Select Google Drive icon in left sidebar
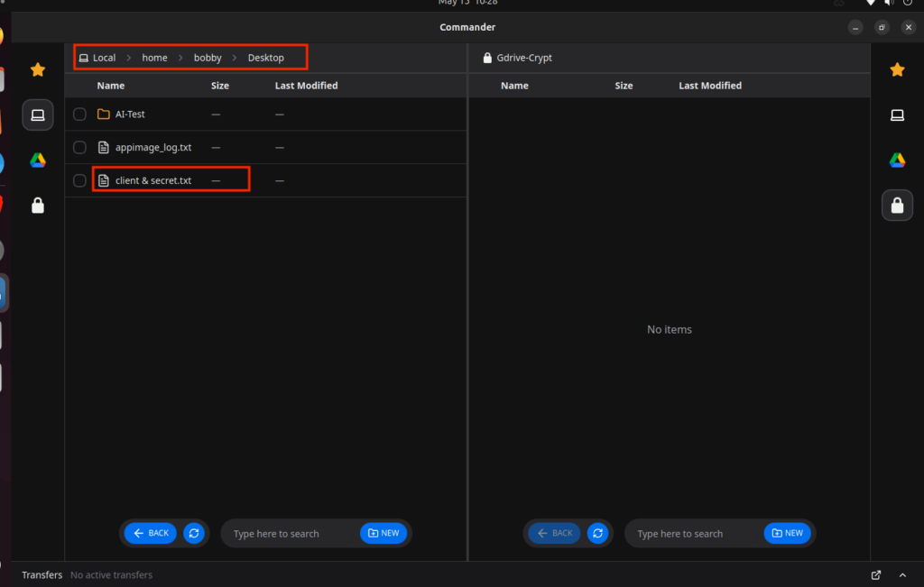 pos(38,161)
